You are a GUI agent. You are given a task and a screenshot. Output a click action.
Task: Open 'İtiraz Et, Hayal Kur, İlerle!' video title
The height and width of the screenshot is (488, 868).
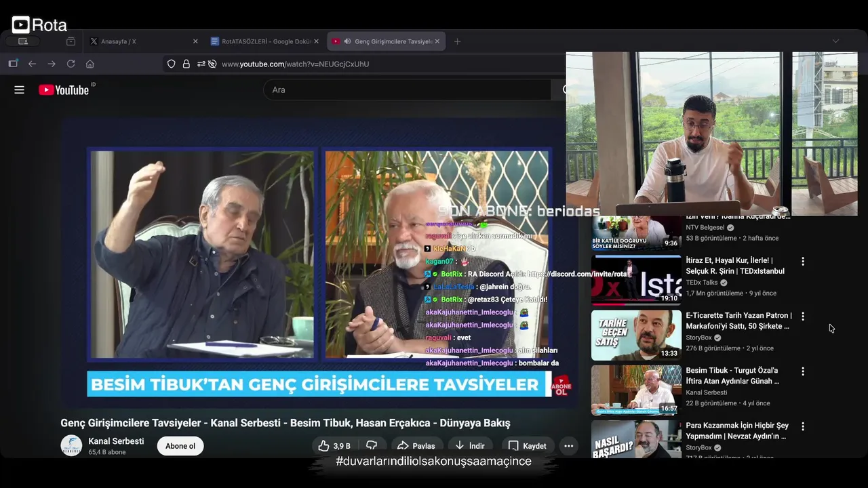735,266
